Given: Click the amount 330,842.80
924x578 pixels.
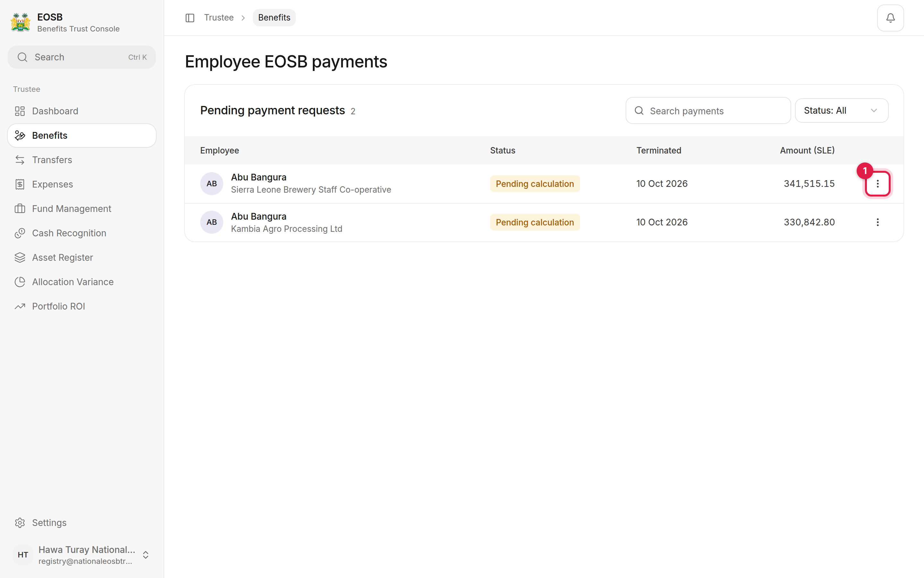Looking at the screenshot, I should click(x=809, y=222).
